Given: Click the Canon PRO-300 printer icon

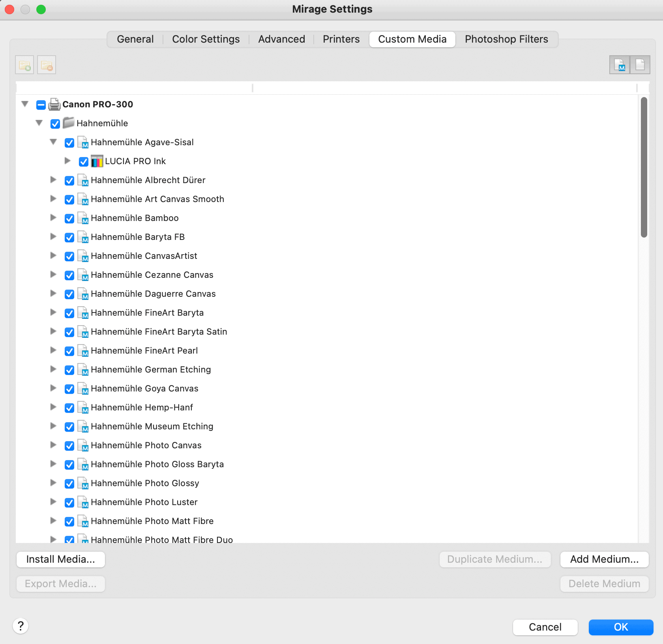Looking at the screenshot, I should (x=54, y=105).
